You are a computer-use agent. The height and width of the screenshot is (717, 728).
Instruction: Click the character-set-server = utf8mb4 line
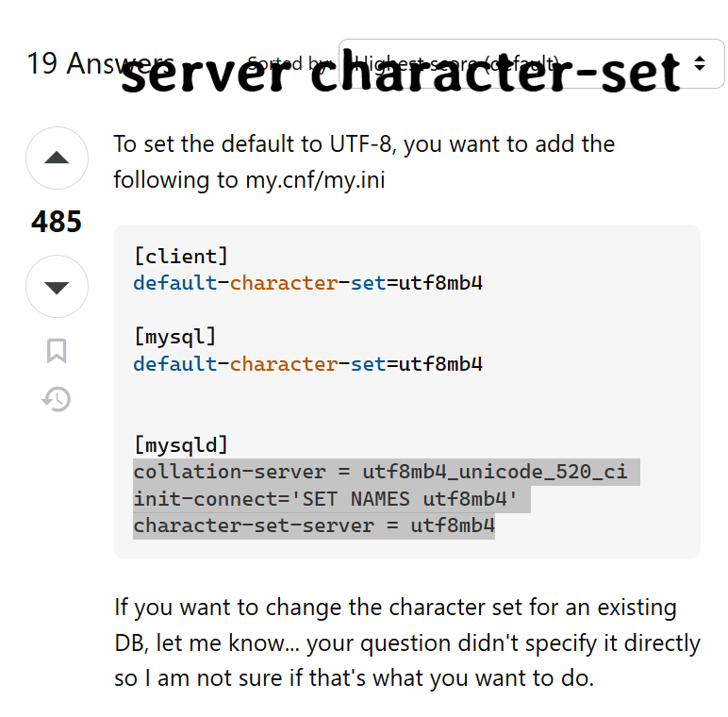tap(314, 525)
